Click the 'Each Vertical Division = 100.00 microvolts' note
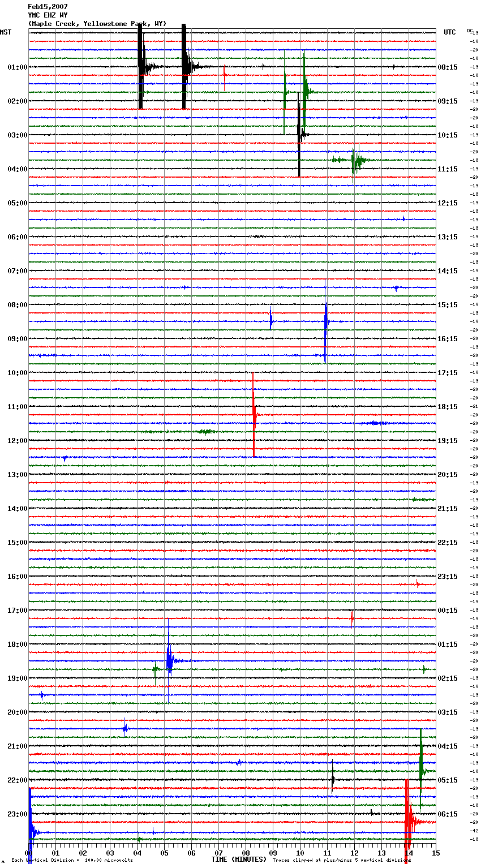Screen dimensions: 481x868 coord(72,861)
